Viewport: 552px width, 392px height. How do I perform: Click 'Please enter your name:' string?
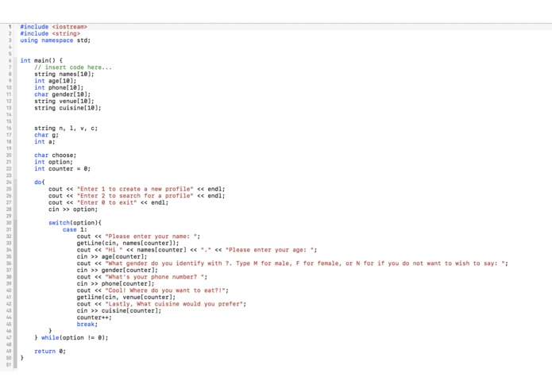coord(151,236)
